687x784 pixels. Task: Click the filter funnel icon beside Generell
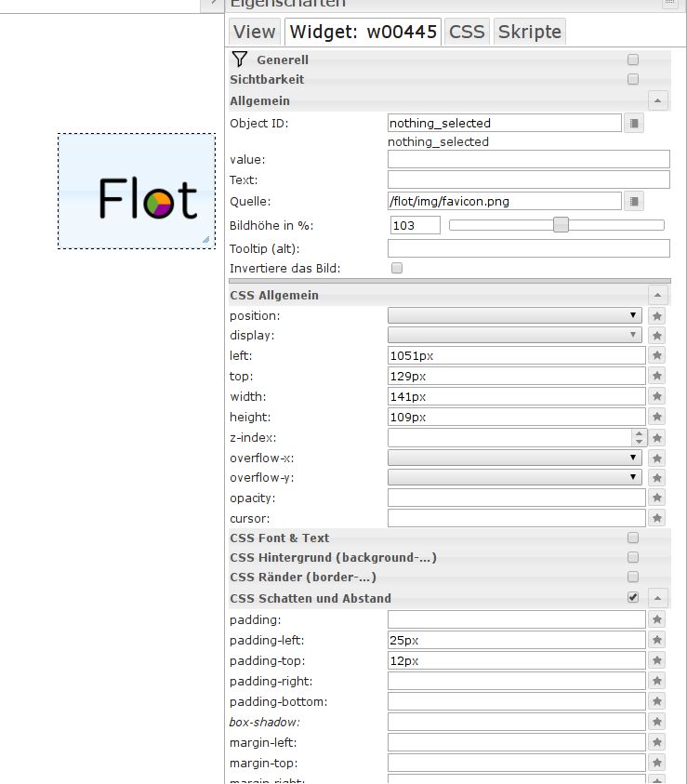coord(238,60)
